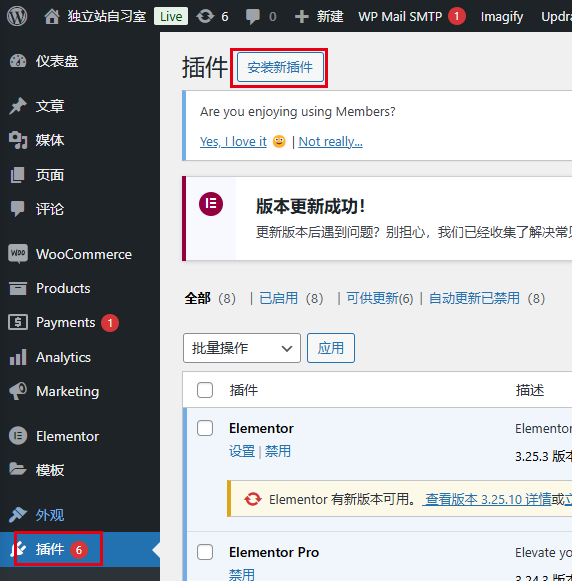Image resolution: width=572 pixels, height=581 pixels.
Task: Click the smiley emoji in Members notice
Action: pos(279,141)
